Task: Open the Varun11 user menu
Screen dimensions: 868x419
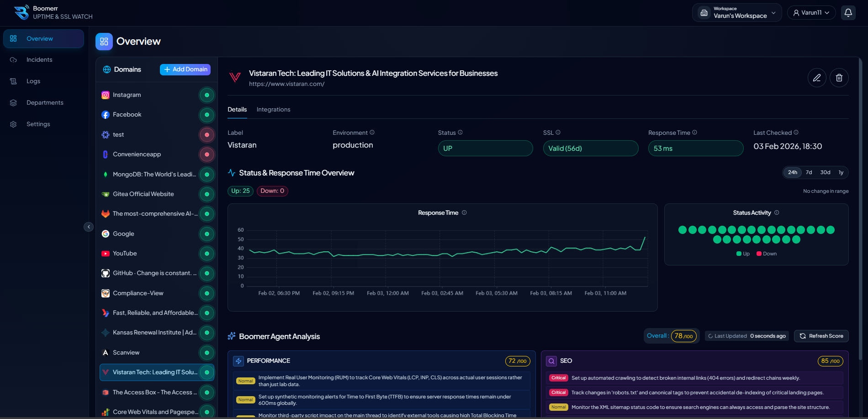Action: 811,13
